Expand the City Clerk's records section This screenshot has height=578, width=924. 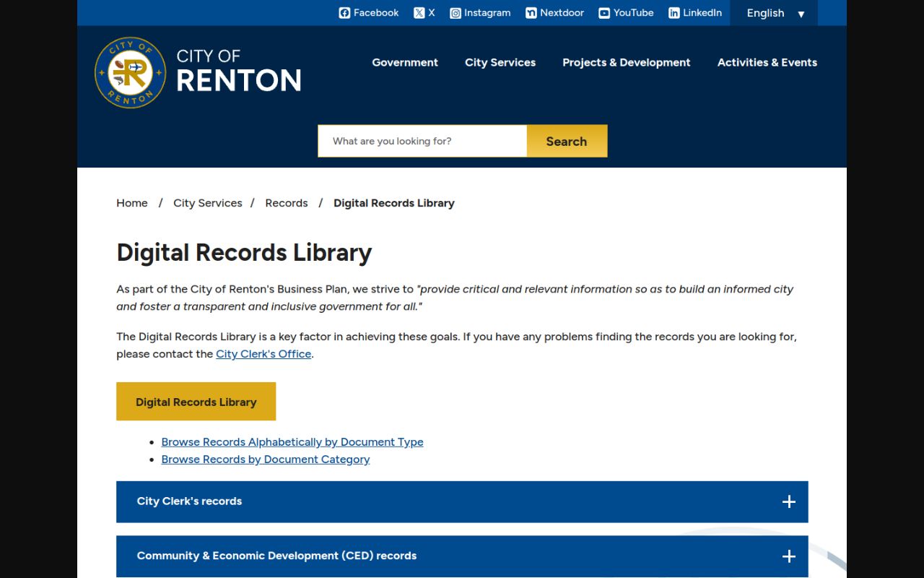[x=462, y=501]
